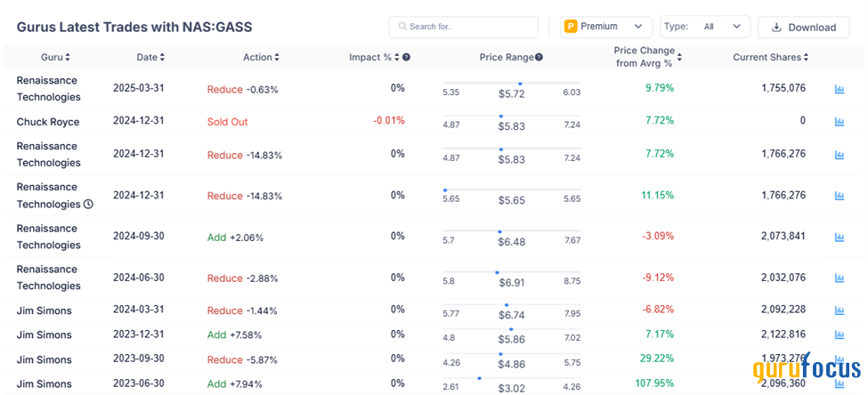
Task: Click price range marker at $3.02
Action: 479,378
